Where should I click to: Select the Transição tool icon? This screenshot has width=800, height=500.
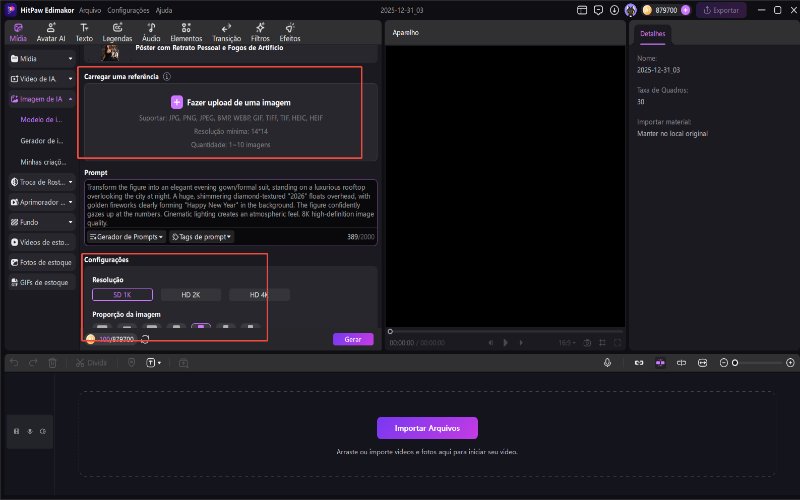[227, 31]
